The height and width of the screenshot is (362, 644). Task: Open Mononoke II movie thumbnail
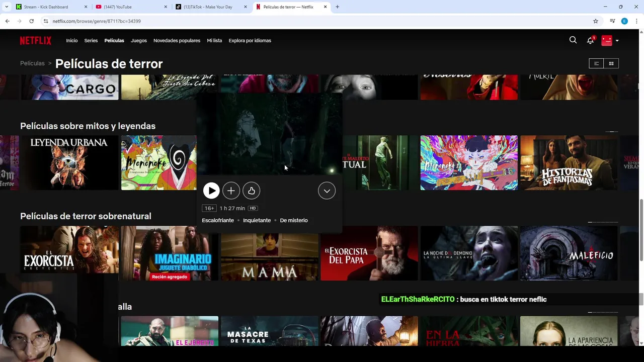pos(469,162)
